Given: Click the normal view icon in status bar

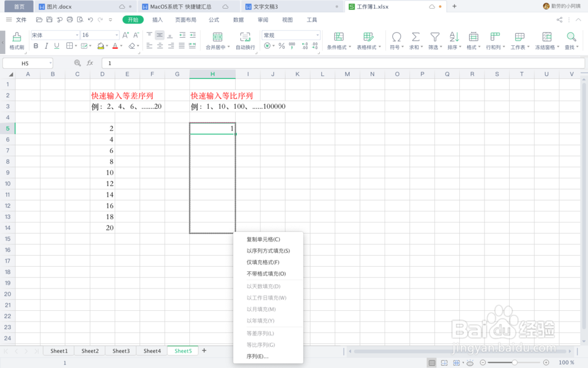Looking at the screenshot, I should 432,362.
